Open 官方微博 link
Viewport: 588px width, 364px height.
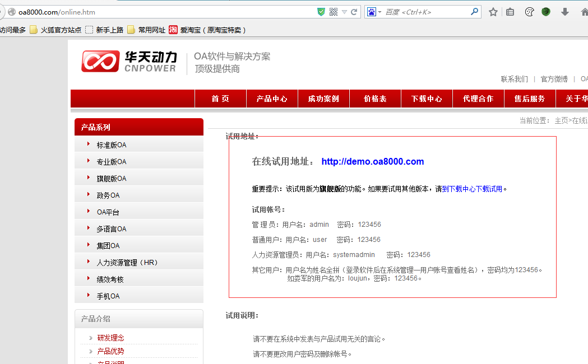[x=554, y=79]
